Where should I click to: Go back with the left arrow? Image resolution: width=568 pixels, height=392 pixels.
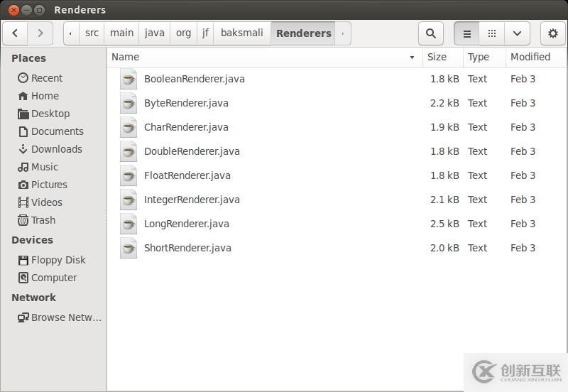(15, 33)
